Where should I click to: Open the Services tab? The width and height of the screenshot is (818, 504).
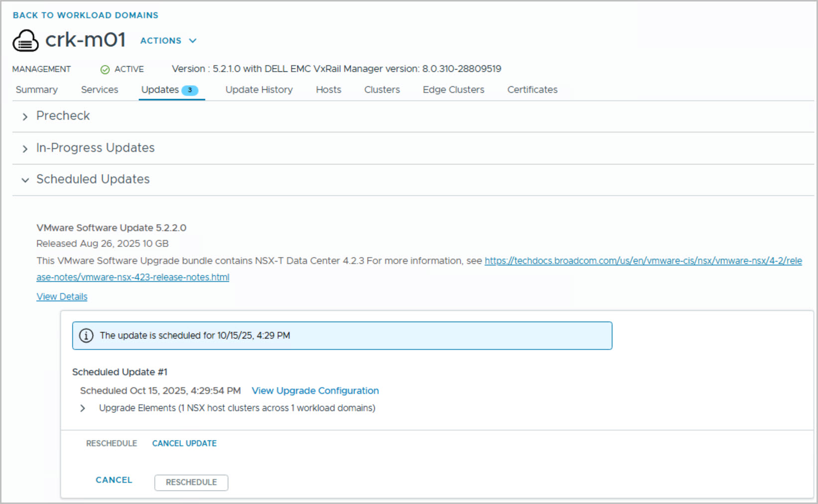(x=100, y=90)
